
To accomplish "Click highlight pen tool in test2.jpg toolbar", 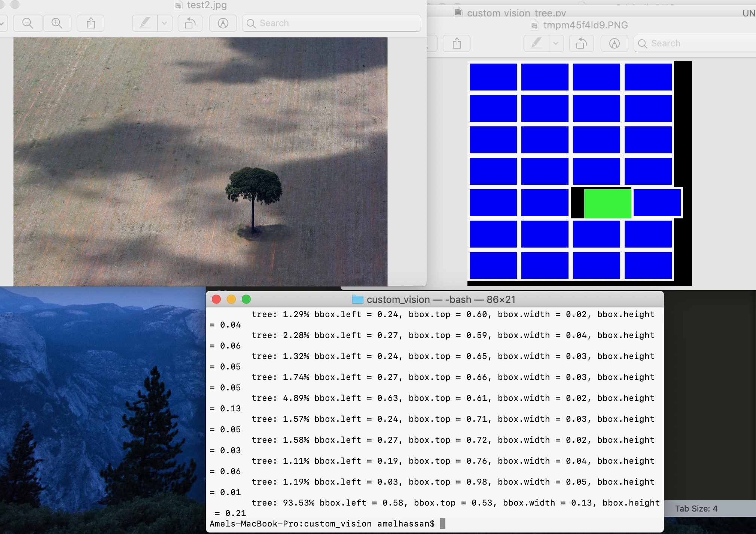I will click(145, 23).
